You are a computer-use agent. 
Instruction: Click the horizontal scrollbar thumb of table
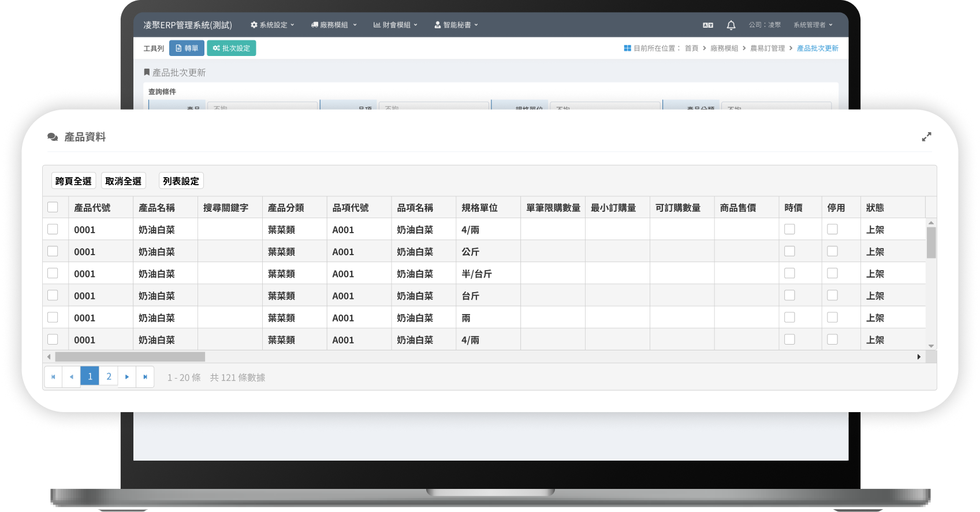(130, 357)
